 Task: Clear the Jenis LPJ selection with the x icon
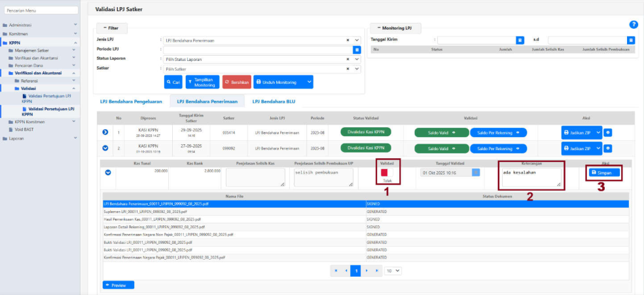click(x=348, y=40)
